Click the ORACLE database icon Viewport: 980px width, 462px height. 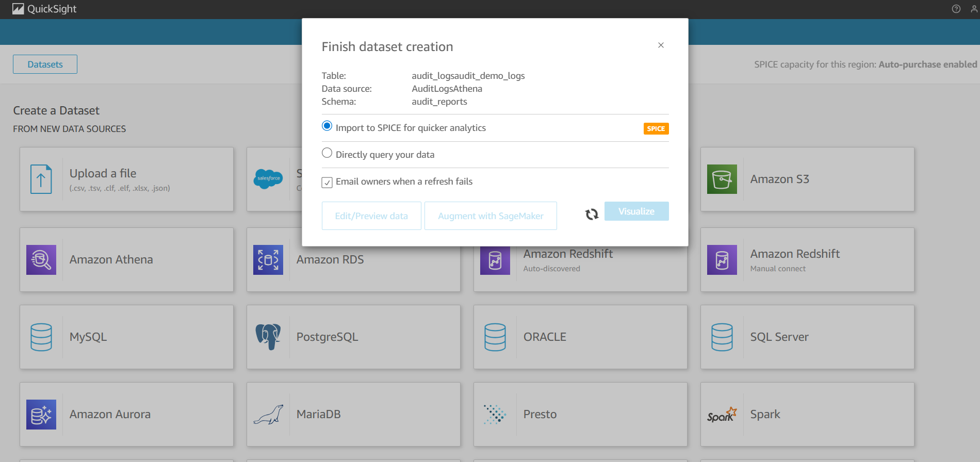coord(495,337)
